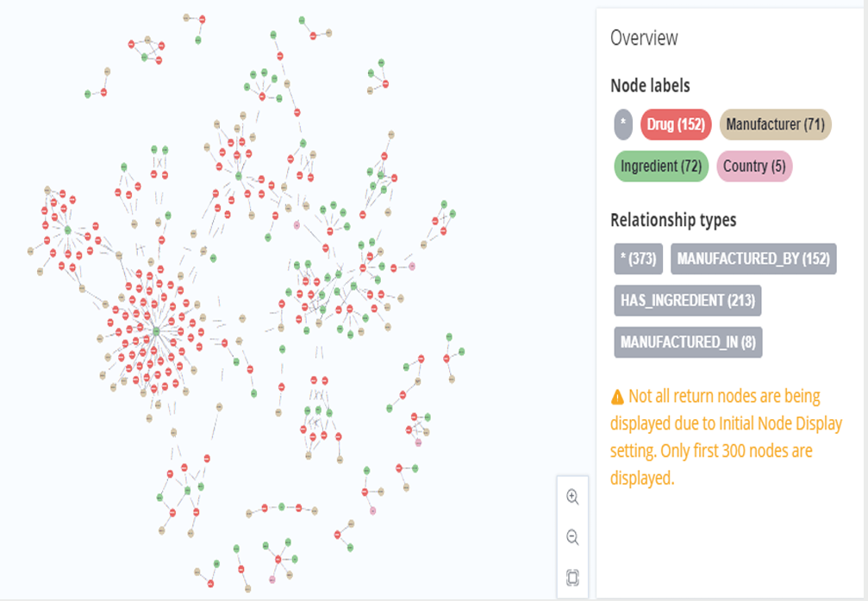
Task: Fit the graph to screen
Action: pos(572,578)
